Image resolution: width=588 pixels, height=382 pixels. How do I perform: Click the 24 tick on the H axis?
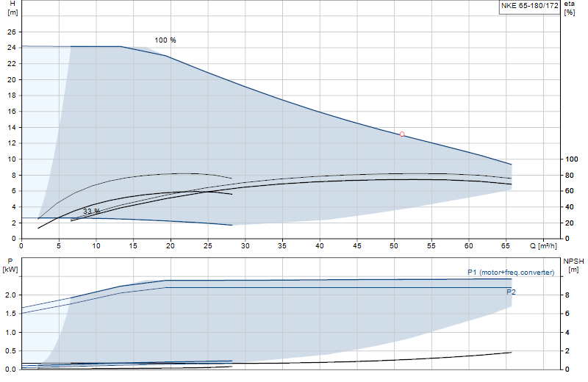[x=12, y=48]
